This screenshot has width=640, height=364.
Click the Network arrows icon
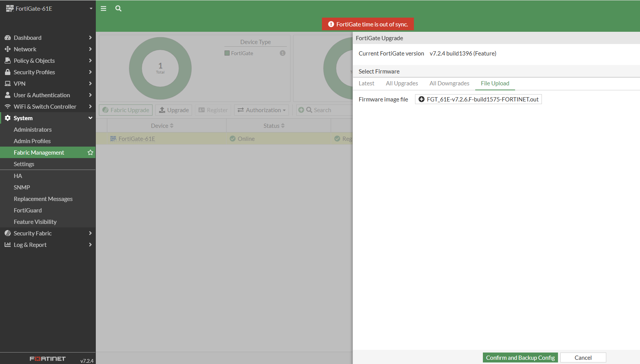(x=8, y=49)
